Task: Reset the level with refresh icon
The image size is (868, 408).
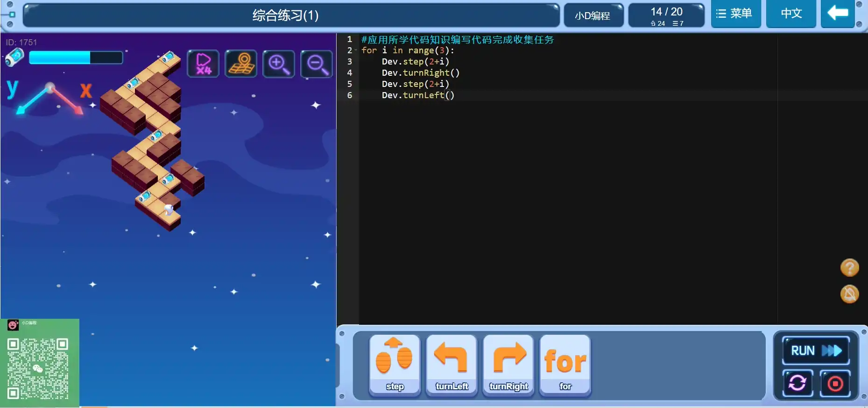Action: [x=797, y=383]
